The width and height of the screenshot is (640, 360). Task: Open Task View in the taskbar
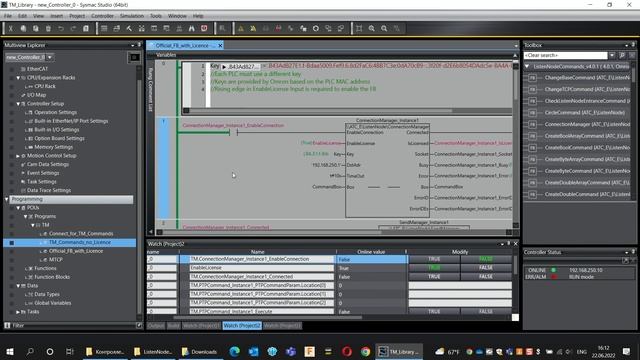click(x=69, y=351)
